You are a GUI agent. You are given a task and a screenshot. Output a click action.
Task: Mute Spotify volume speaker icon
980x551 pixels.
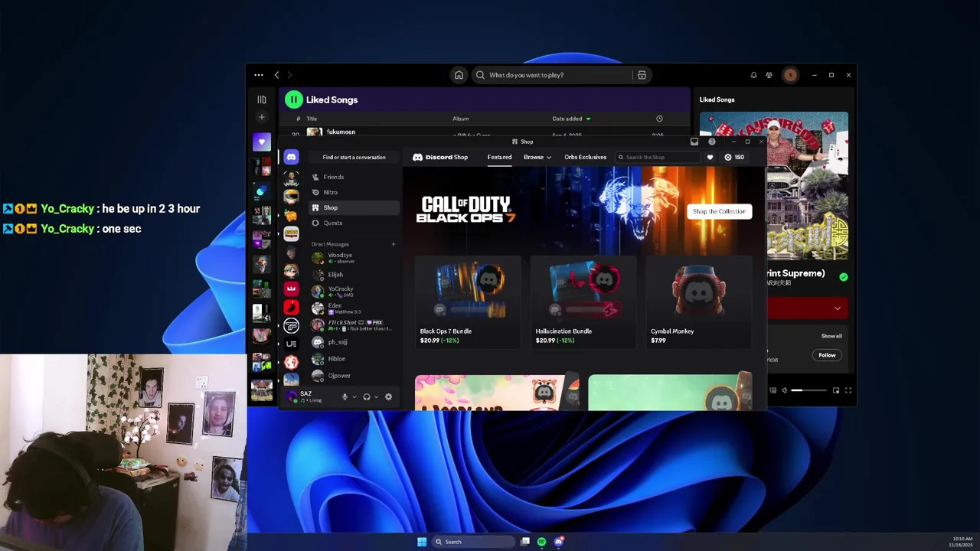tap(784, 390)
